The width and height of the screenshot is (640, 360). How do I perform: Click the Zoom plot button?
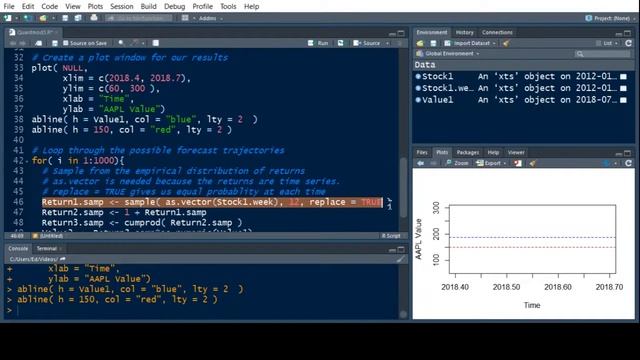(x=457, y=163)
